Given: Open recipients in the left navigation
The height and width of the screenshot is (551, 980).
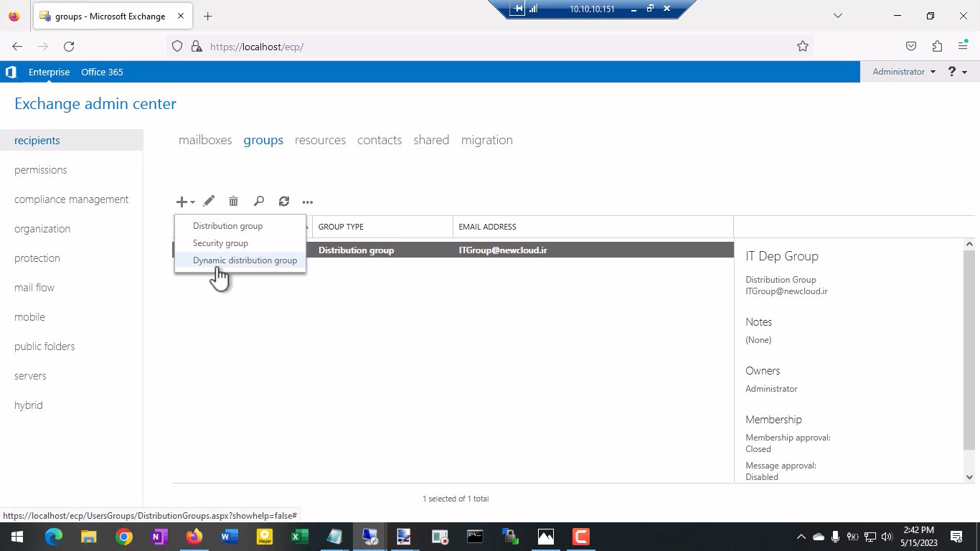Looking at the screenshot, I should pyautogui.click(x=72, y=141).
